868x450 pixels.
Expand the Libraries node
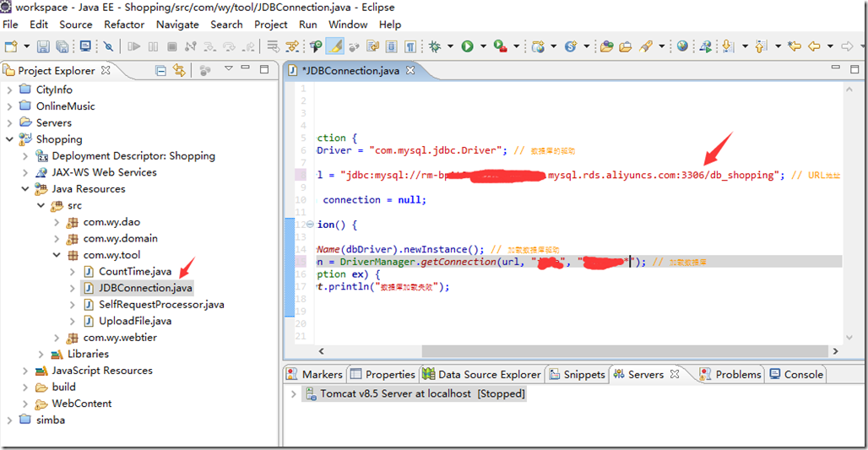click(x=41, y=355)
